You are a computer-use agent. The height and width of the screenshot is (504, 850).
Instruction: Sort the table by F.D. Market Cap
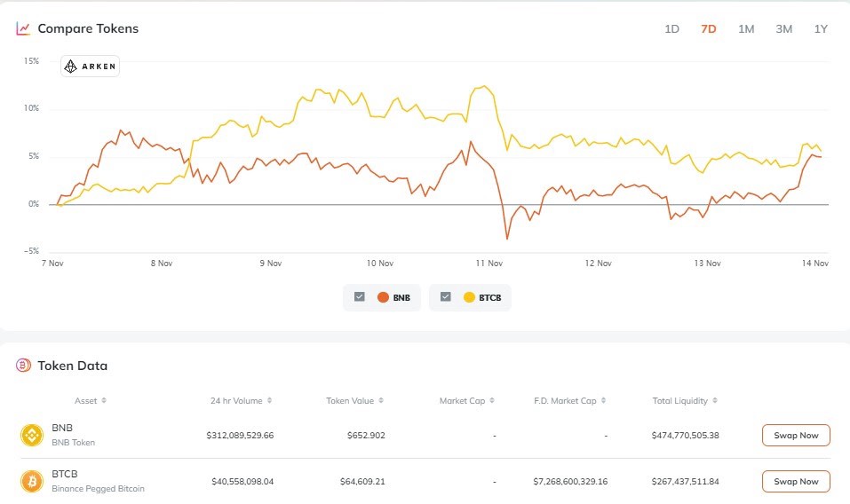click(569, 400)
